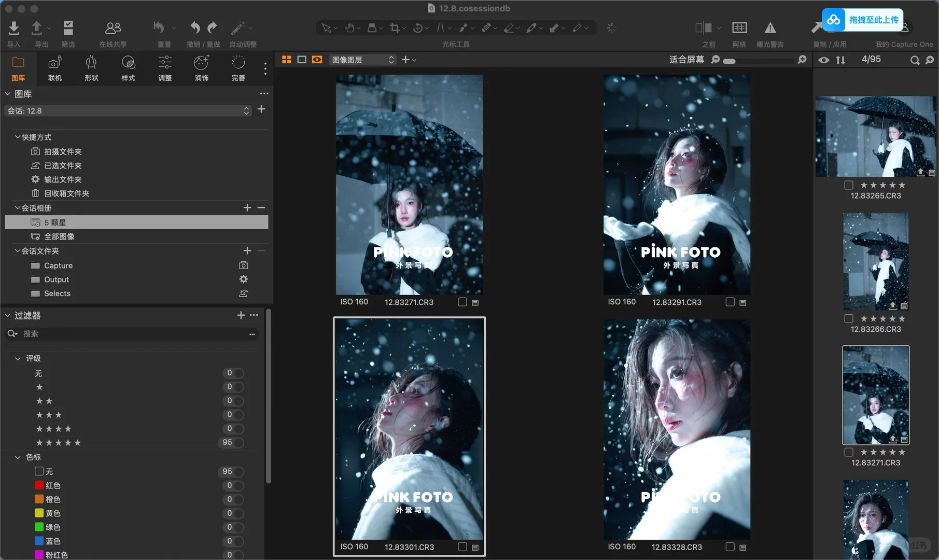The height and width of the screenshot is (560, 939).
Task: Click the Cull (筛选) icon
Action: pos(68,28)
